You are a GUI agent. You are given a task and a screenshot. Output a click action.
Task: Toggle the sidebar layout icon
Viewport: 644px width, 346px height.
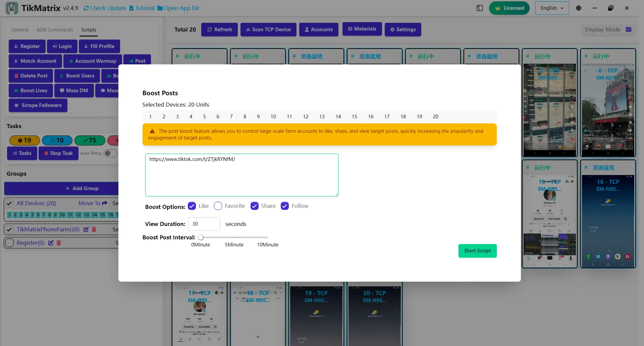[480, 8]
